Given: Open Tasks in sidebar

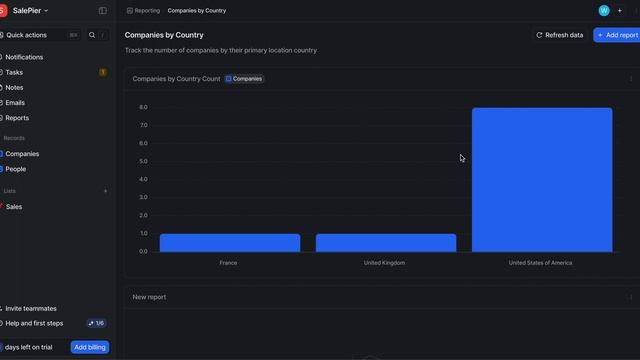Looking at the screenshot, I should click(x=14, y=72).
